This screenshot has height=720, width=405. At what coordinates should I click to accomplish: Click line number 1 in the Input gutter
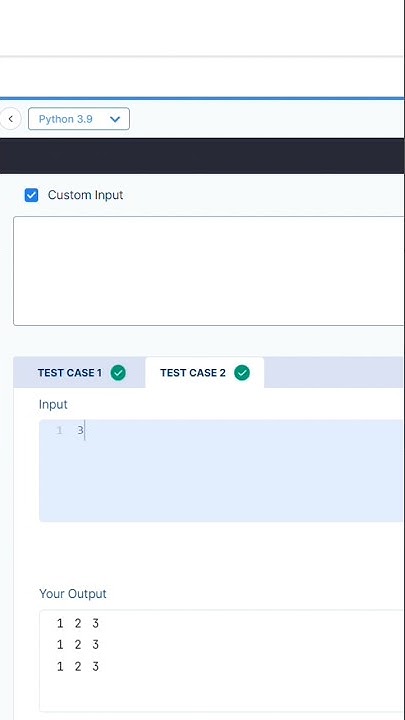coord(60,431)
